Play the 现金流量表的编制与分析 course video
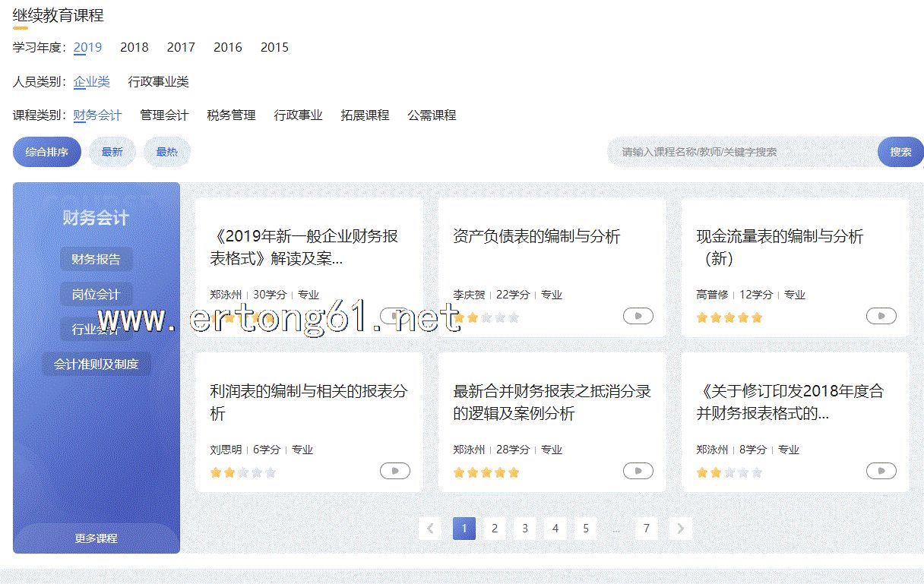 coord(881,316)
